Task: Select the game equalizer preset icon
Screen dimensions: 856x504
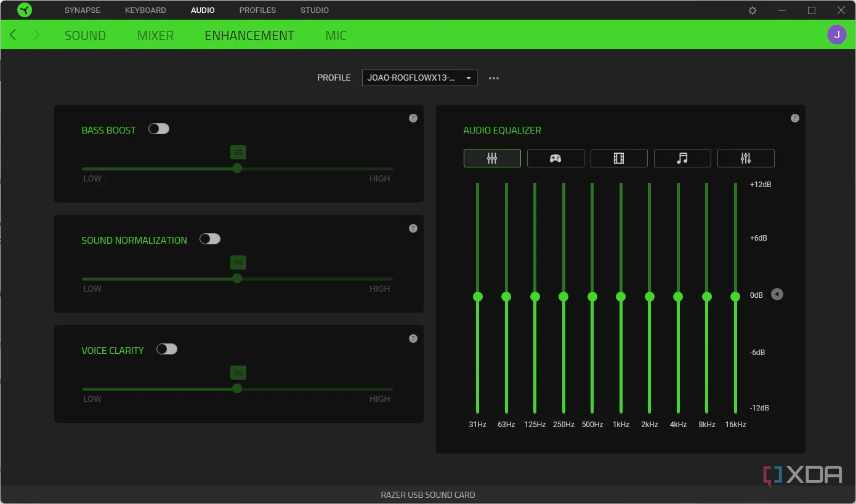Action: 555,158
